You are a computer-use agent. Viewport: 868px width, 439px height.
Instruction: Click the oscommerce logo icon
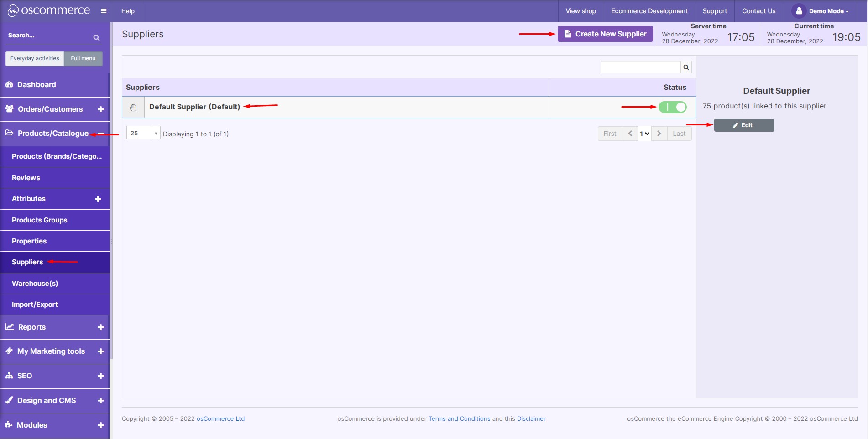[x=13, y=10]
